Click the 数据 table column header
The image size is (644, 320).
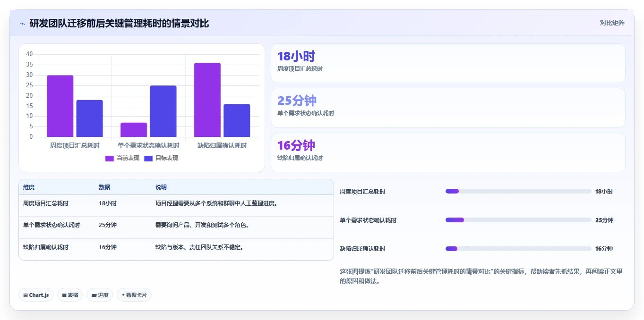click(104, 187)
